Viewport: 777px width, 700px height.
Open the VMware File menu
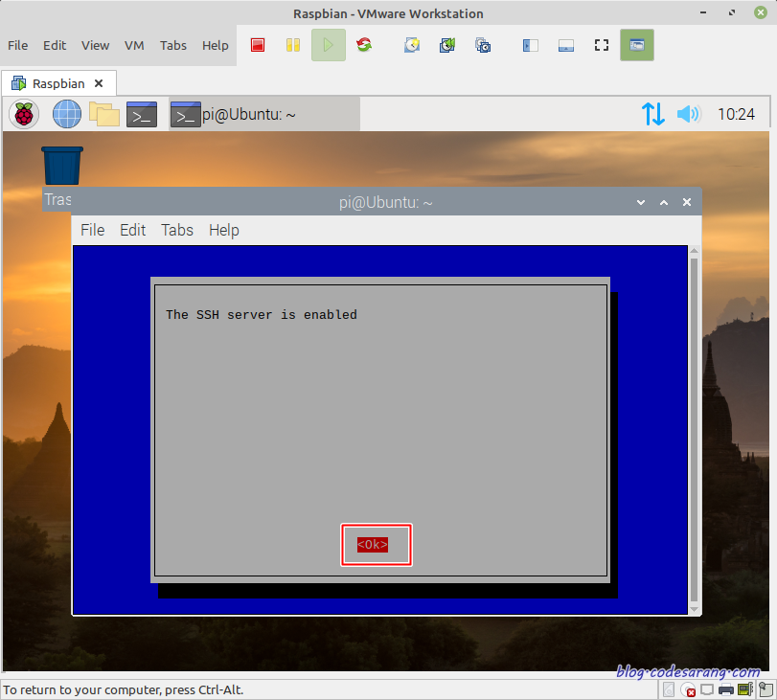18,46
